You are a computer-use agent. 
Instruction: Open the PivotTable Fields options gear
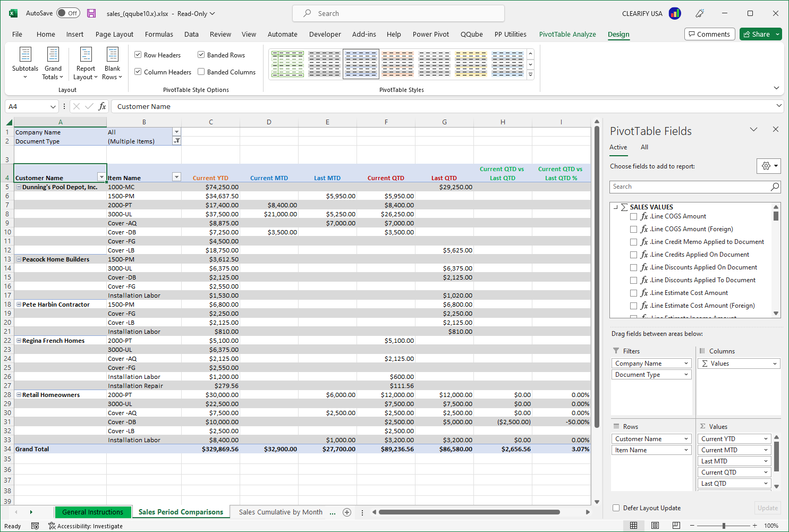point(769,166)
